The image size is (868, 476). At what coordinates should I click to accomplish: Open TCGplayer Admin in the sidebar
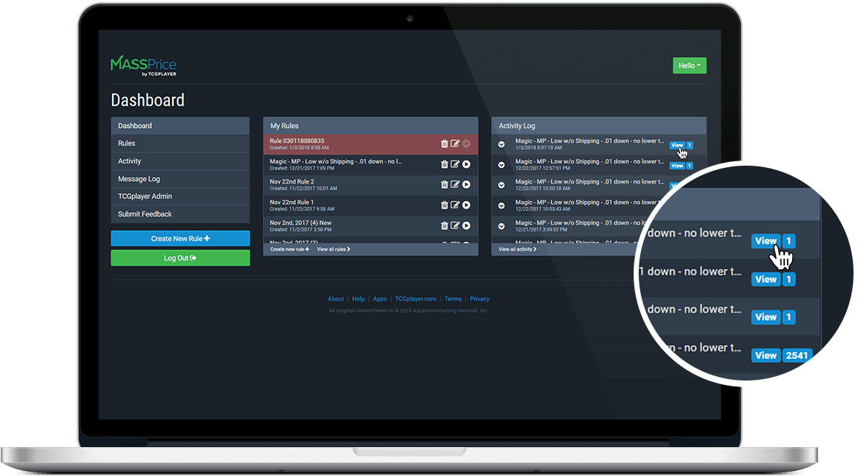[x=180, y=196]
